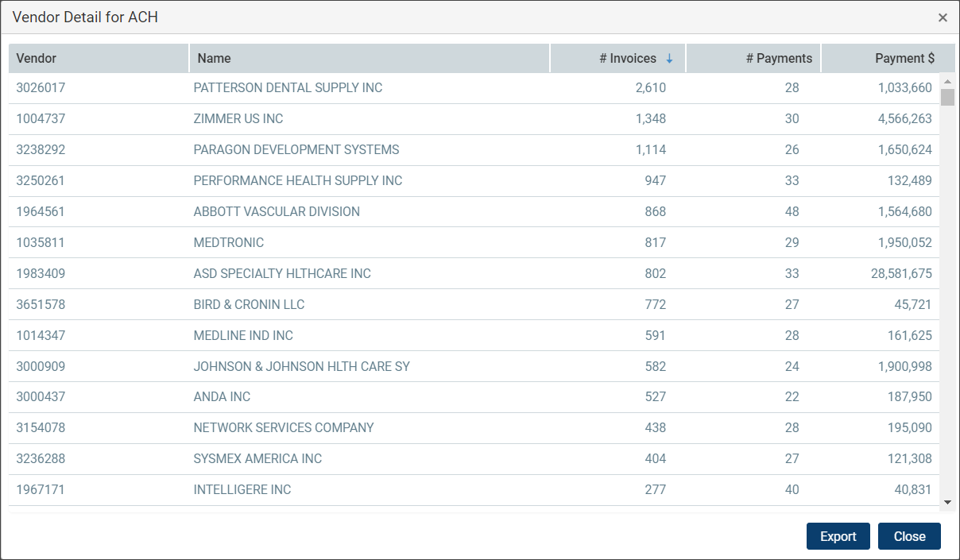Viewport: 960px width, 560px height.
Task: Click JOHNSON & JOHNSON HLTH CARE SY
Action: (302, 366)
